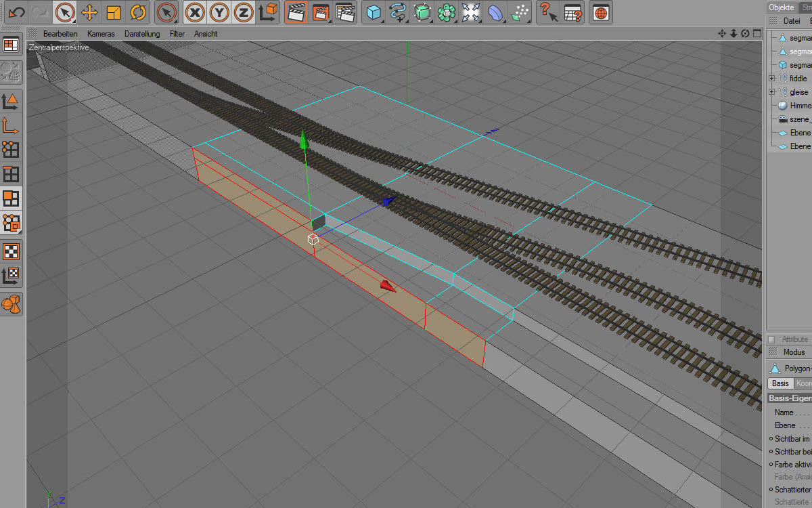812x508 pixels.
Task: Open the Darstellung viewport menu
Action: [142, 34]
